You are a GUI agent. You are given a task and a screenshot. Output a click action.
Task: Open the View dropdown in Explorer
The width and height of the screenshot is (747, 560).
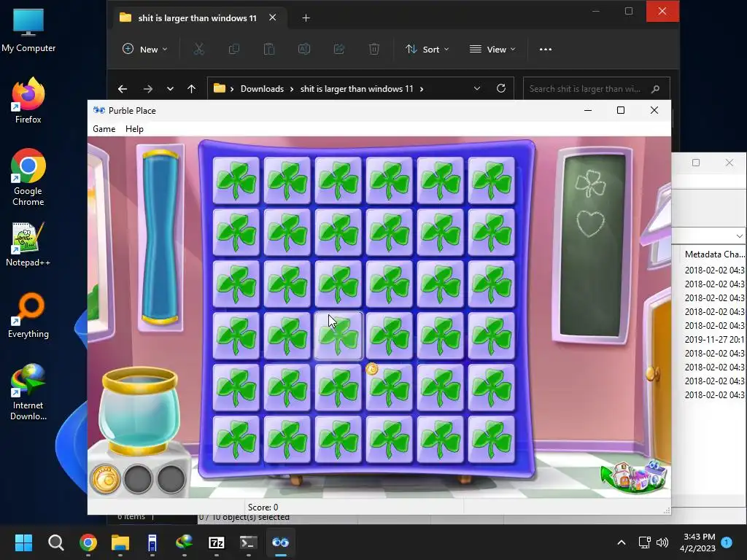tap(492, 49)
